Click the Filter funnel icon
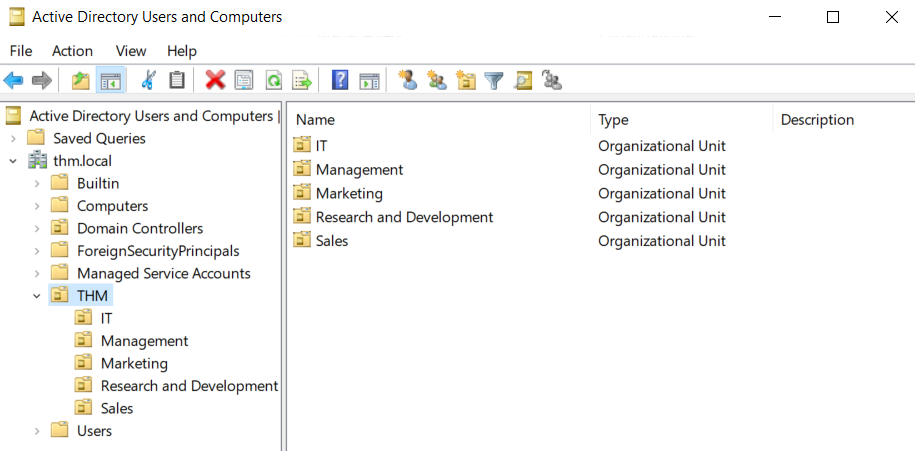 pyautogui.click(x=493, y=81)
